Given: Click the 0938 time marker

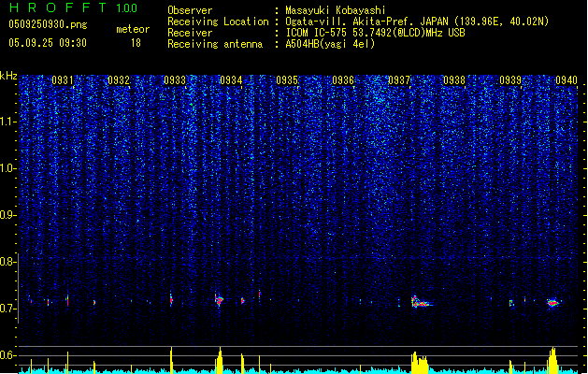Looking at the screenshot, I should 454,80.
